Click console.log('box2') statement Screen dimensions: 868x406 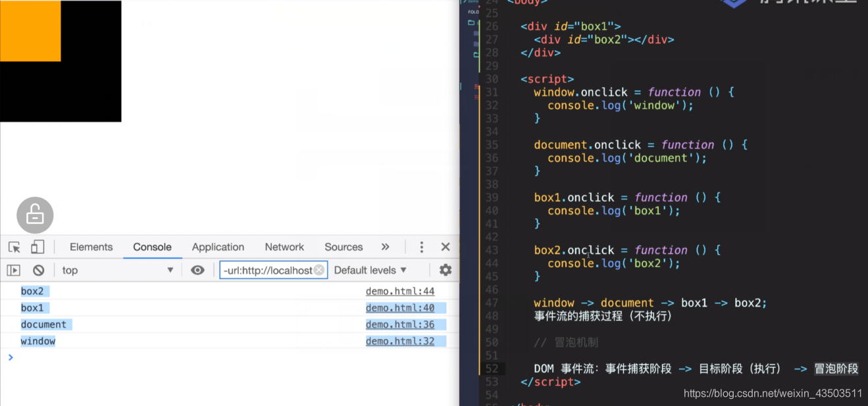click(614, 263)
